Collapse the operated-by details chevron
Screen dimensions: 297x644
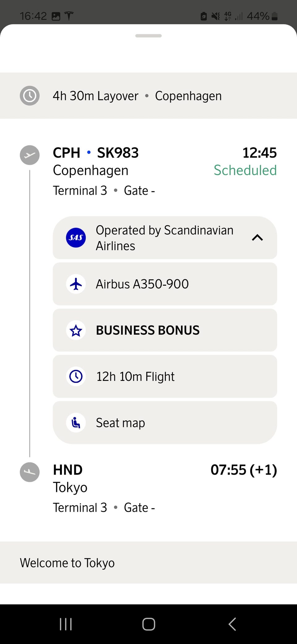pos(257,238)
